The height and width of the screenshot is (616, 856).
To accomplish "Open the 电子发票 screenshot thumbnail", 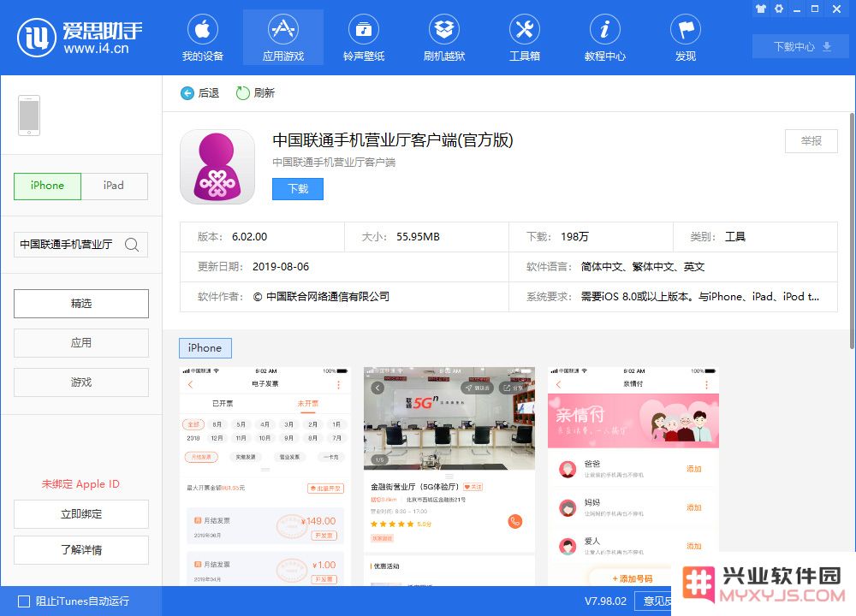I will 265,476.
